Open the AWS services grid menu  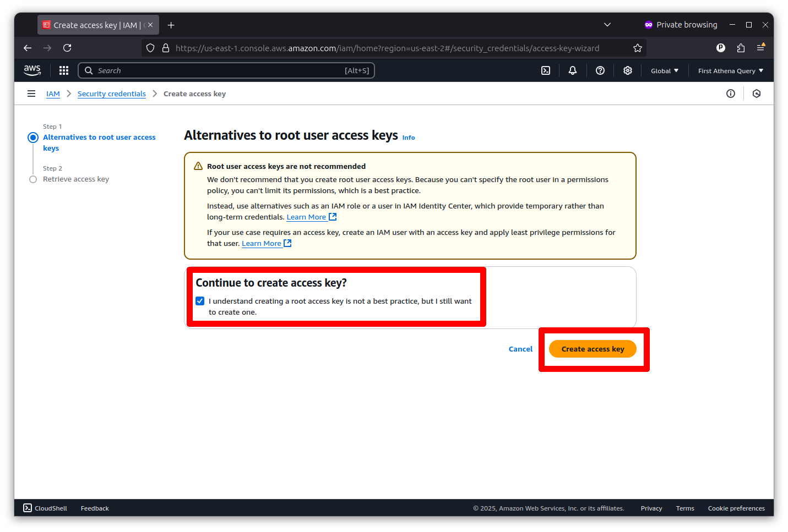(63, 70)
